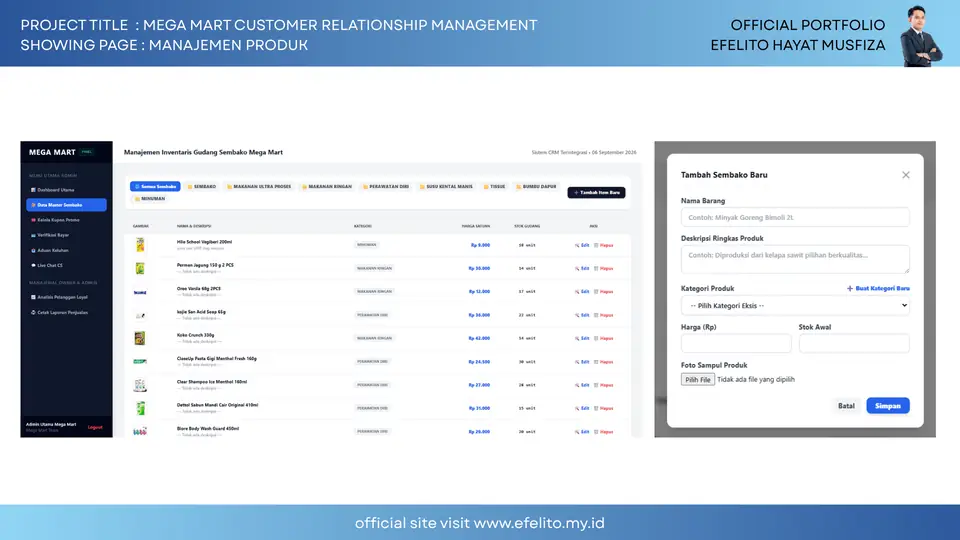
Task: Select the PERAWATAN DIRI category tab
Action: [386, 187]
